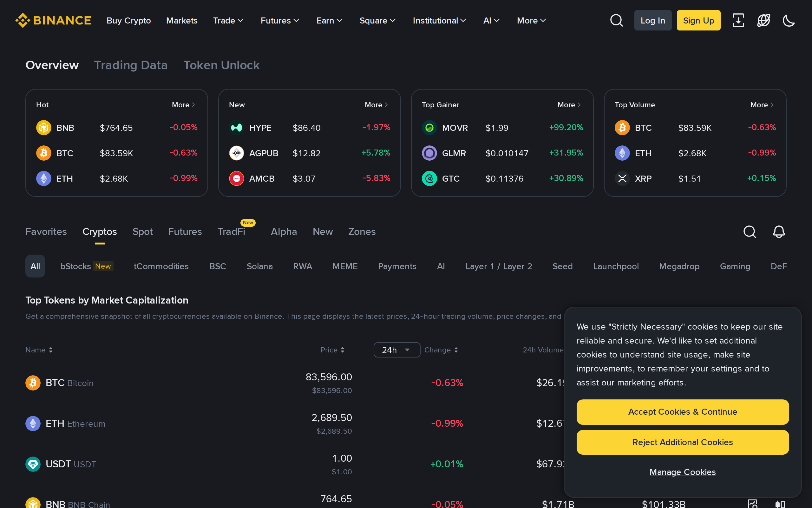Click the GLMR coin icon

click(429, 153)
